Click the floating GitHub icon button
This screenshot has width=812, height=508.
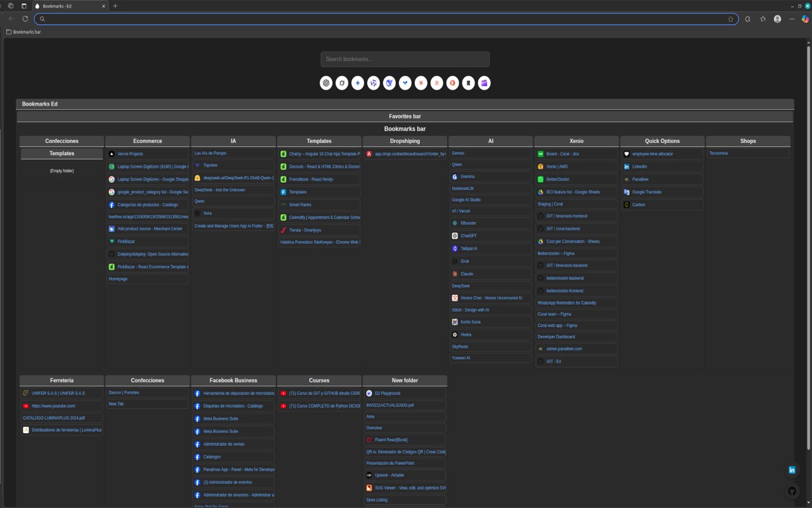point(792,491)
